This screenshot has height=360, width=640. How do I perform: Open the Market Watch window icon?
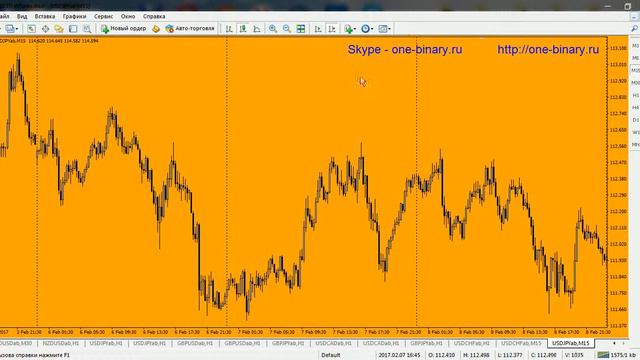click(x=31, y=29)
